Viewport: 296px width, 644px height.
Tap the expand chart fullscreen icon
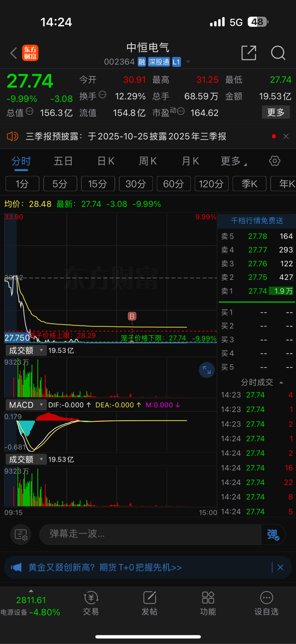[207, 370]
